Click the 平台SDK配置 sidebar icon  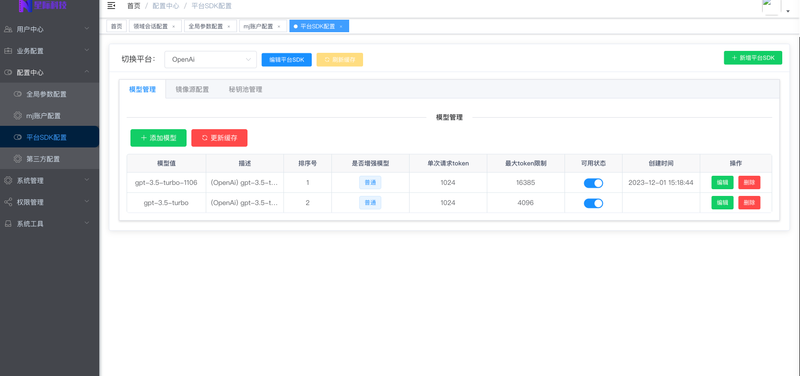[18, 137]
